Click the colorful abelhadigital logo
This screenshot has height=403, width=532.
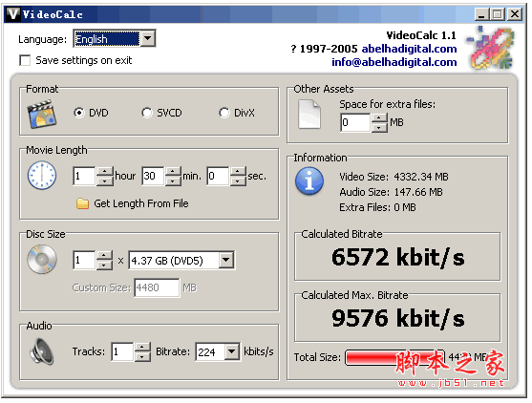pyautogui.click(x=491, y=48)
